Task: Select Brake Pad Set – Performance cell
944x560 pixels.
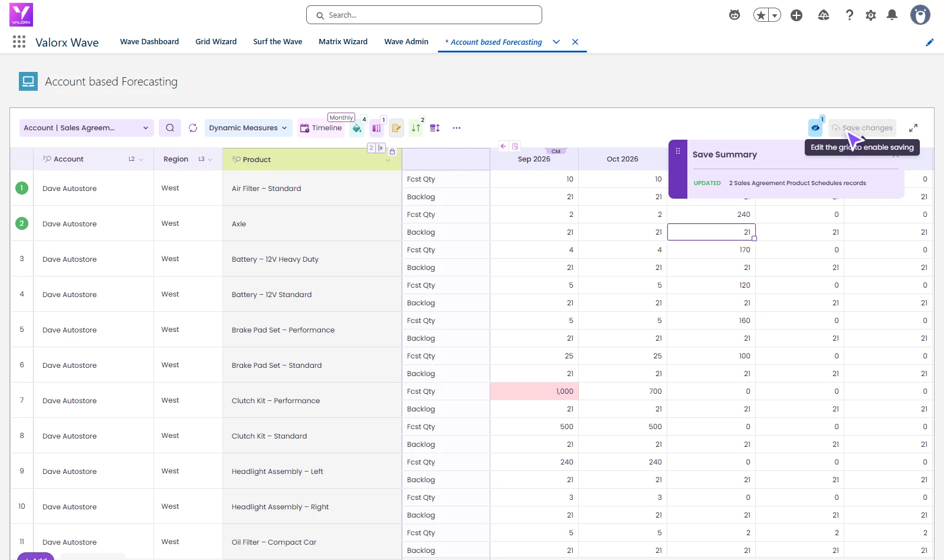Action: [312, 330]
